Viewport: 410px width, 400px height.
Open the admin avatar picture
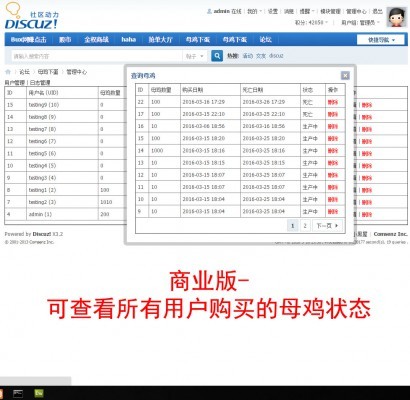coord(396,17)
